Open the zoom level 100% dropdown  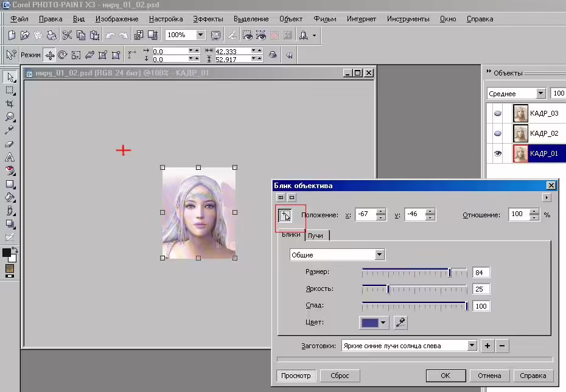coord(200,35)
